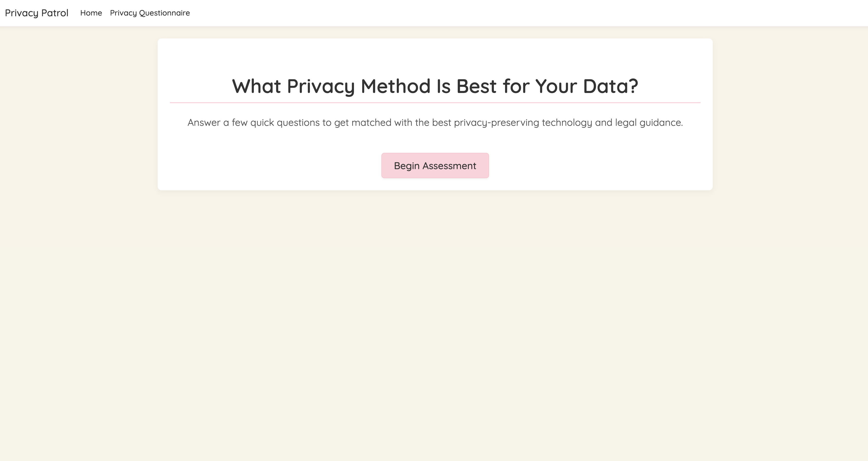Return to the homepage via navbar
Screen dimensions: 868x461
(x=91, y=13)
